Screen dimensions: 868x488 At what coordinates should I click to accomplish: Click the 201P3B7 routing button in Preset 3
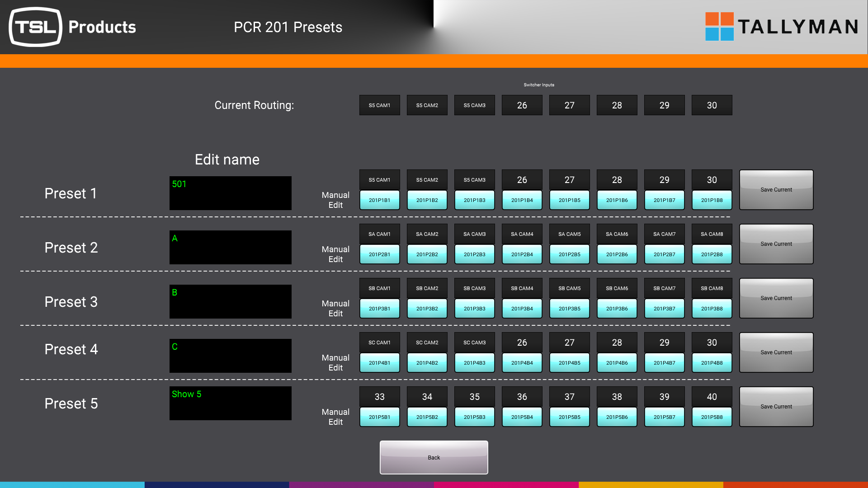[664, 308]
